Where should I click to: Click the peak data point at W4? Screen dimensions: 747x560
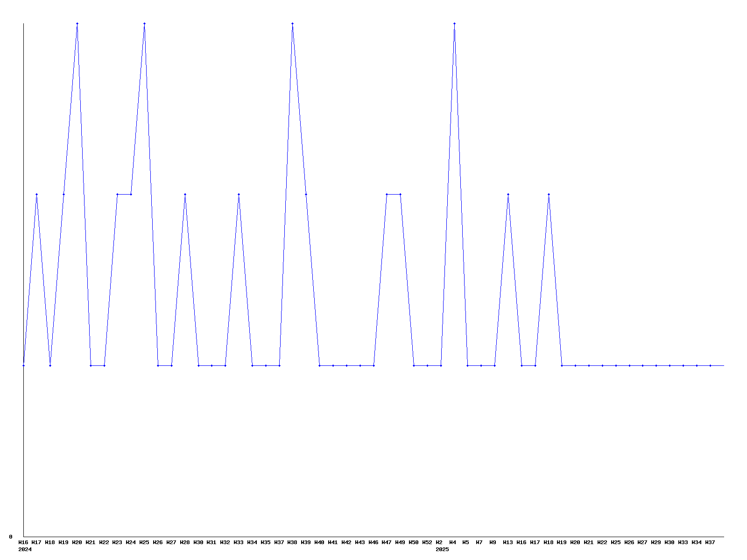tap(454, 23)
